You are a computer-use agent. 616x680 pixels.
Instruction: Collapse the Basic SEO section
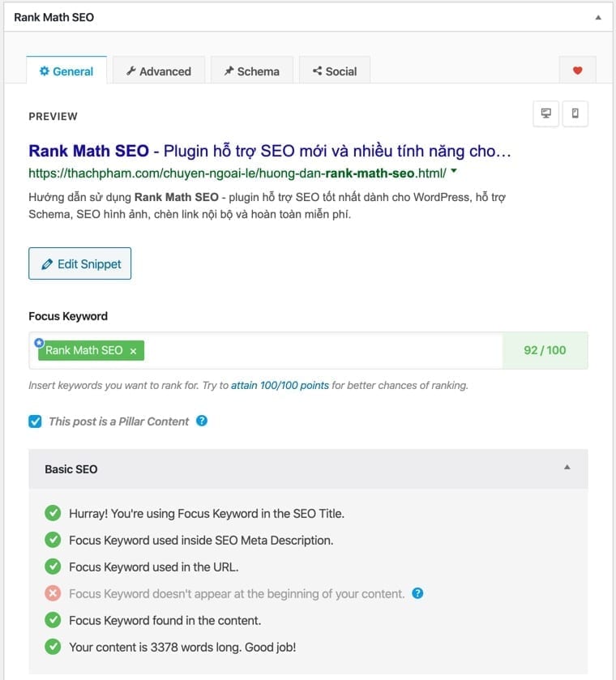(x=567, y=468)
